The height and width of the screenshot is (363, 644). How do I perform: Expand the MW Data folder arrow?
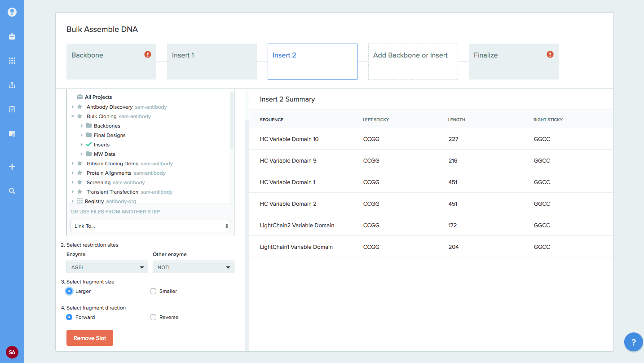coord(82,154)
